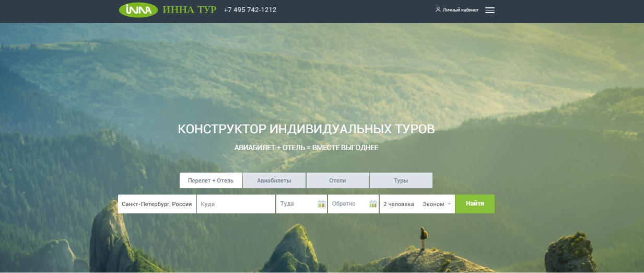
Task: Select the Авиабилеты tab
Action: coord(274,180)
